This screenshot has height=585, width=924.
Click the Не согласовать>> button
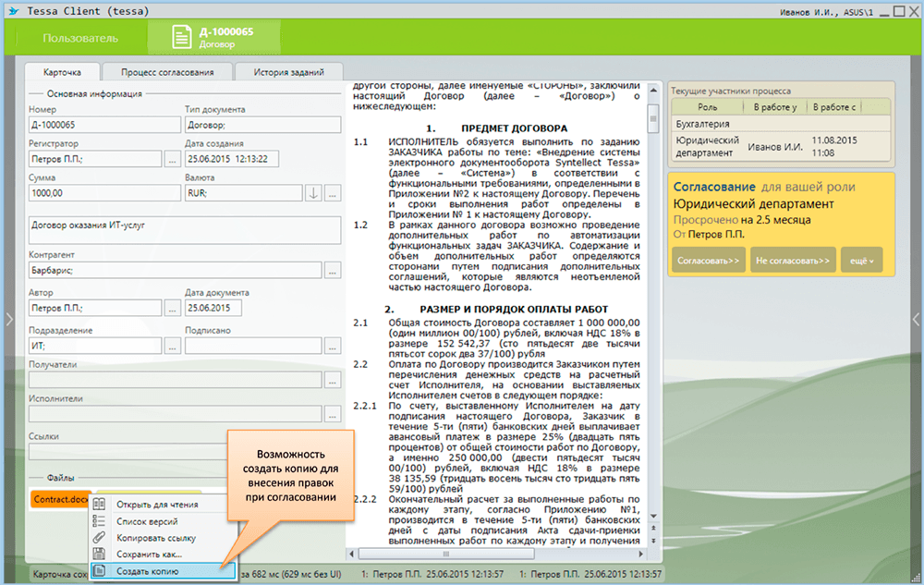pyautogui.click(x=793, y=261)
